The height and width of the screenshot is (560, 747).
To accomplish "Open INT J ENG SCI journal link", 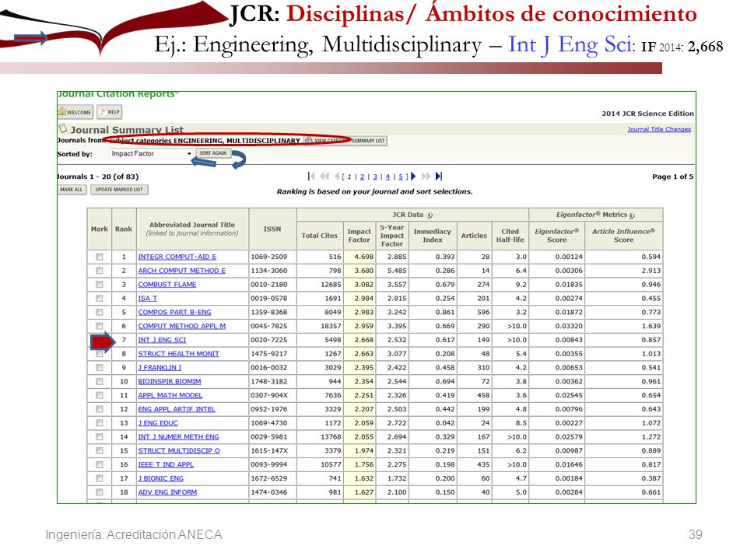I will 162,340.
